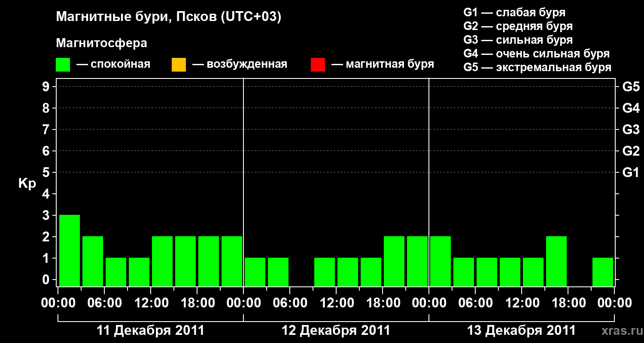Click the right-axis 'G3' level label
The width and height of the screenshot is (644, 343).
(x=631, y=129)
